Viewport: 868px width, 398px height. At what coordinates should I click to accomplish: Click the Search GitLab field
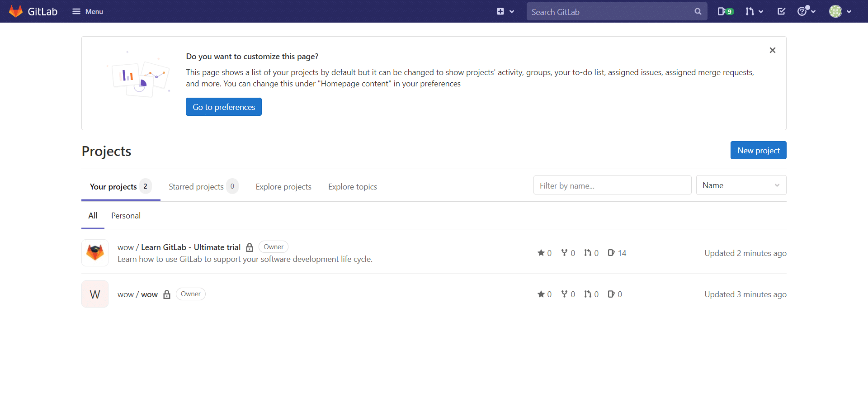617,12
